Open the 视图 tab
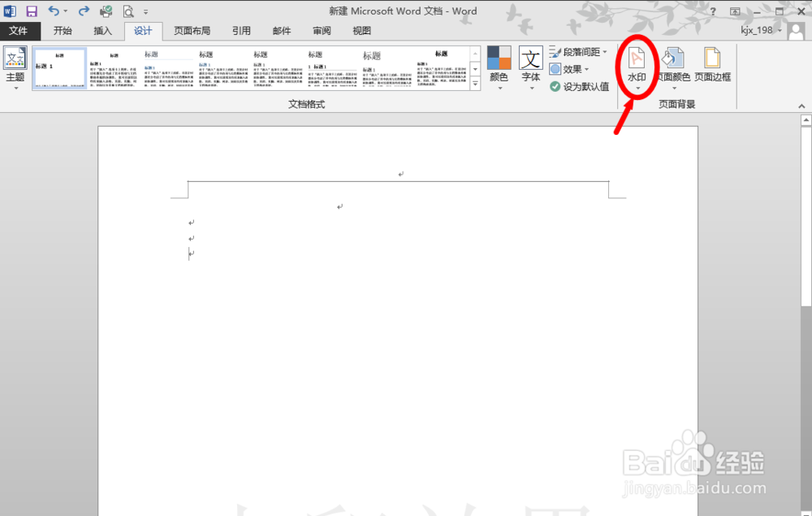This screenshot has height=516, width=812. [361, 31]
